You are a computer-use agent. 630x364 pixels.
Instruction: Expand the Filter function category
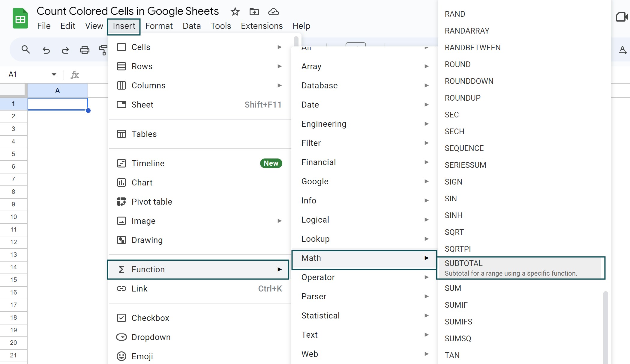click(364, 143)
